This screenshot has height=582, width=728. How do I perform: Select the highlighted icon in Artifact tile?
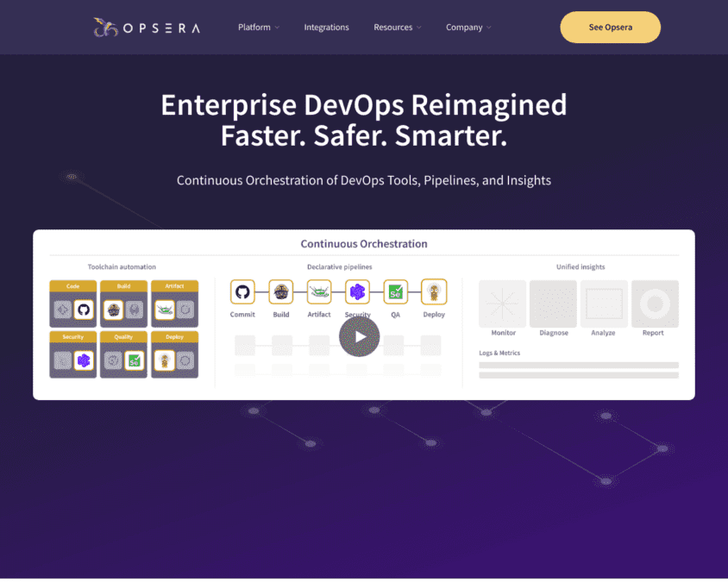click(x=165, y=310)
